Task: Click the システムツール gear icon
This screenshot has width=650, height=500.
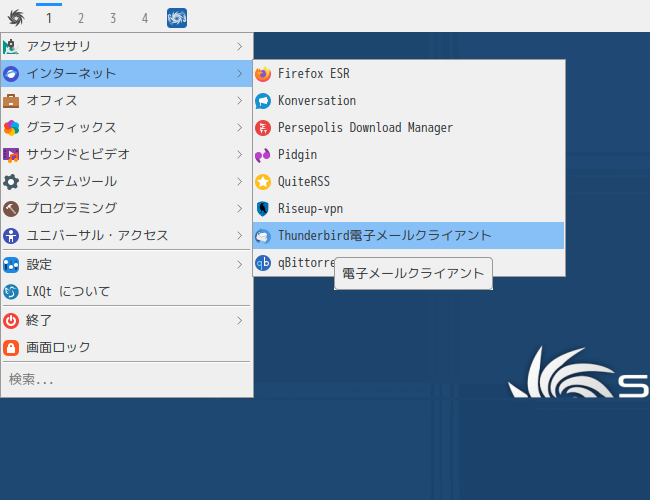Action: click(11, 182)
